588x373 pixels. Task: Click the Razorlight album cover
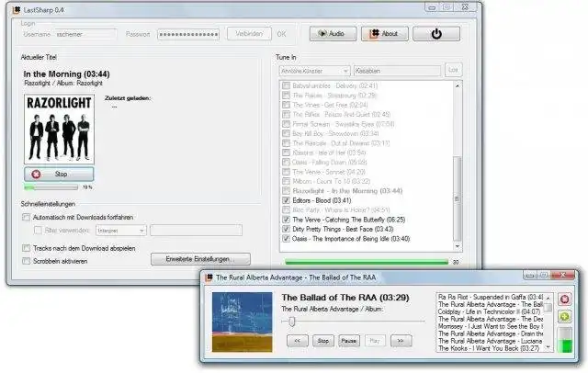click(x=59, y=129)
